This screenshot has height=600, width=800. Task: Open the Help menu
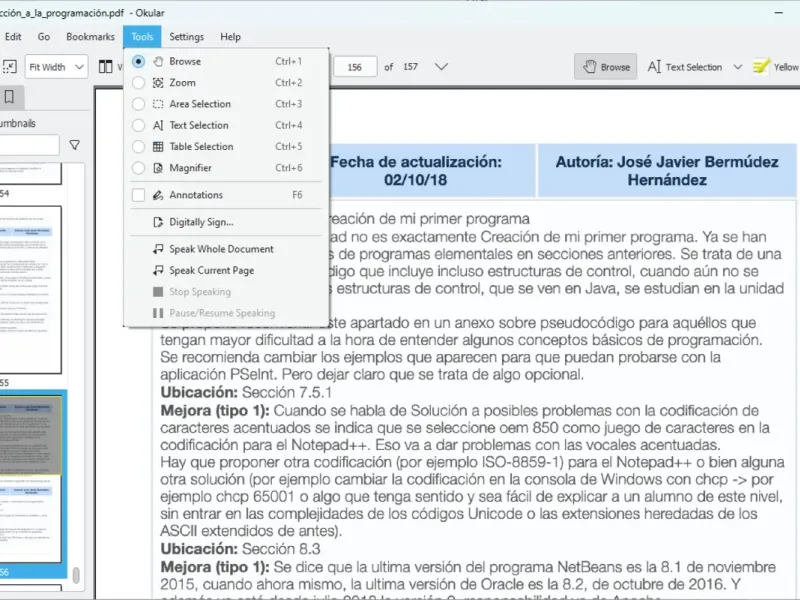(x=230, y=37)
